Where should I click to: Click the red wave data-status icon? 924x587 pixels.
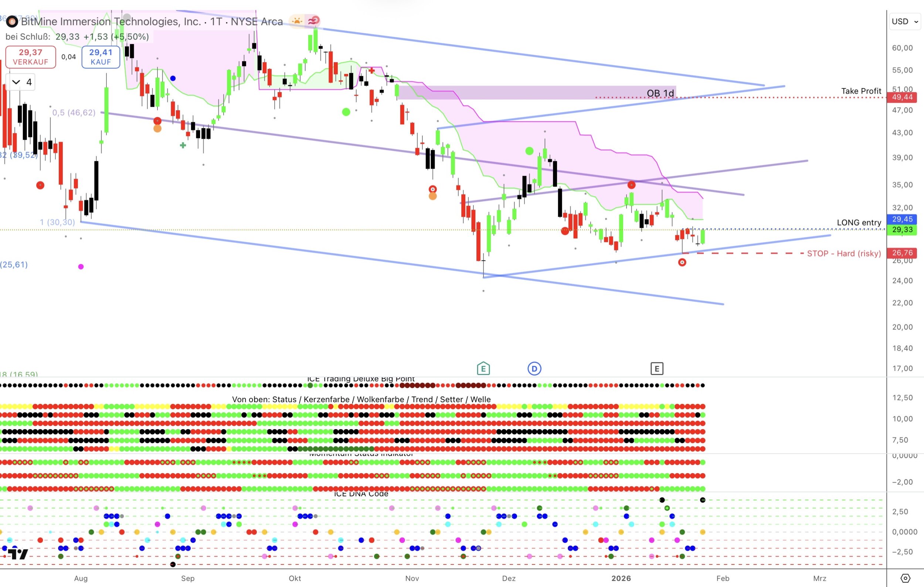313,21
